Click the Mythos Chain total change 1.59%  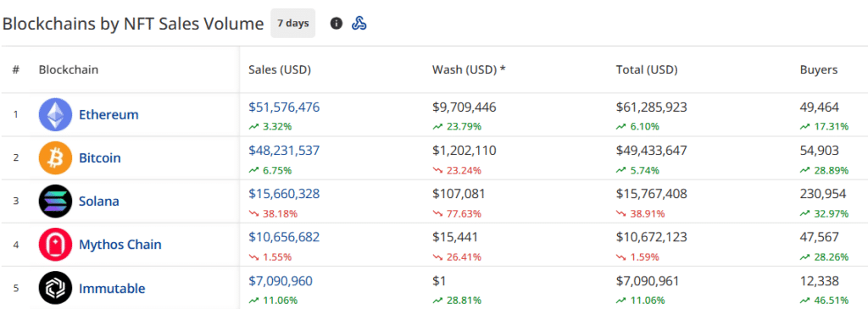pos(644,257)
